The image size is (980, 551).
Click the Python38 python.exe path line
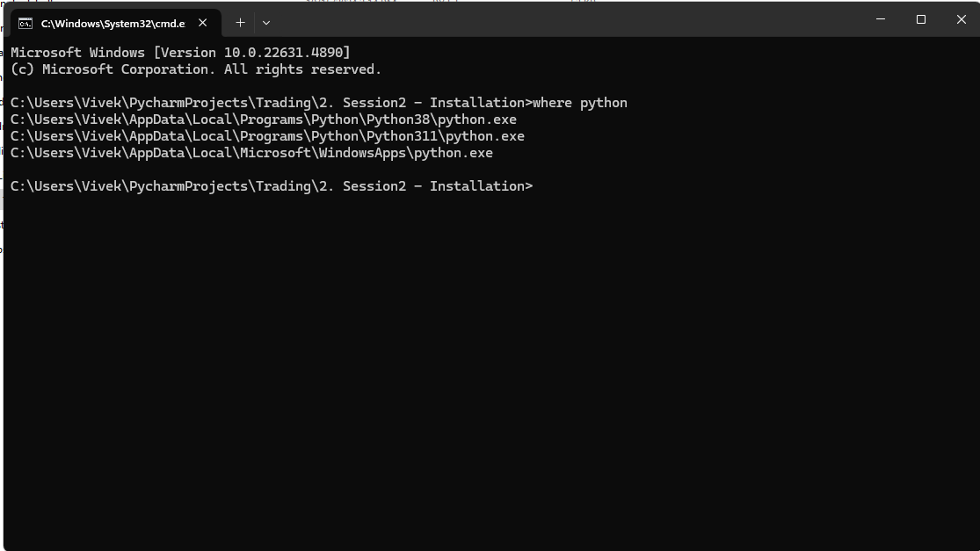[263, 120]
